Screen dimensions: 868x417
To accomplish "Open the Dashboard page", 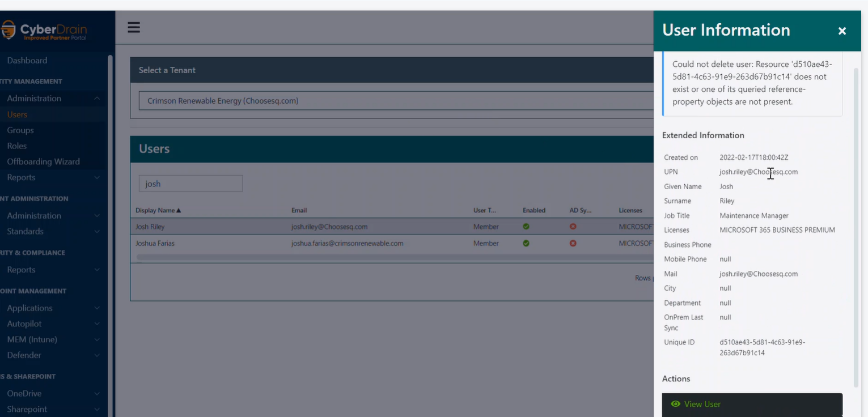I will tap(27, 60).
